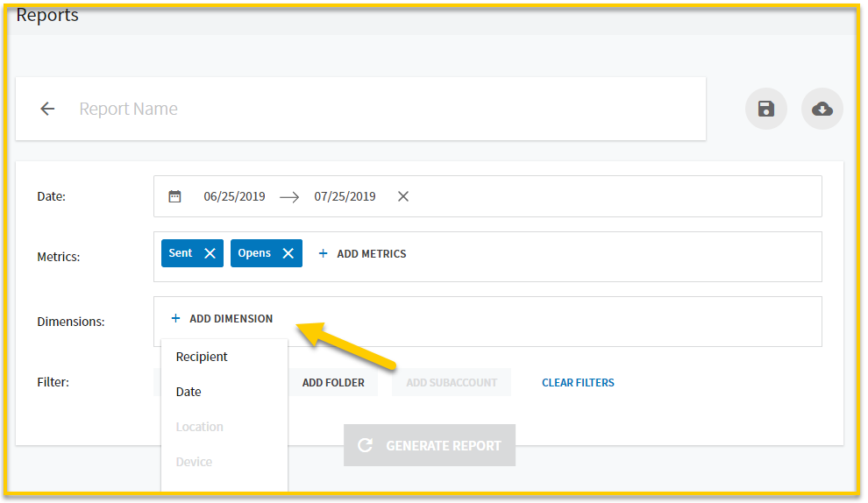Viewport: 868px width, 503px height.
Task: Click into the Report Name field
Action: [x=388, y=109]
